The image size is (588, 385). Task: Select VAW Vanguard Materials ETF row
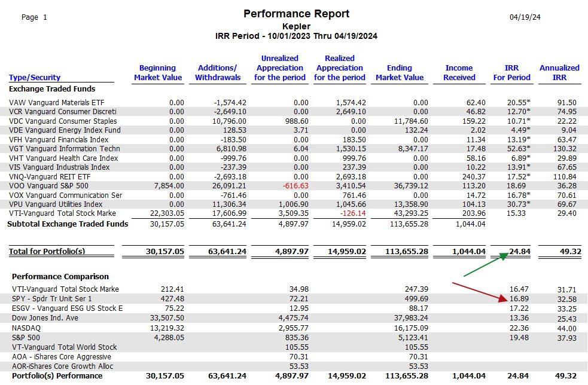click(294, 102)
